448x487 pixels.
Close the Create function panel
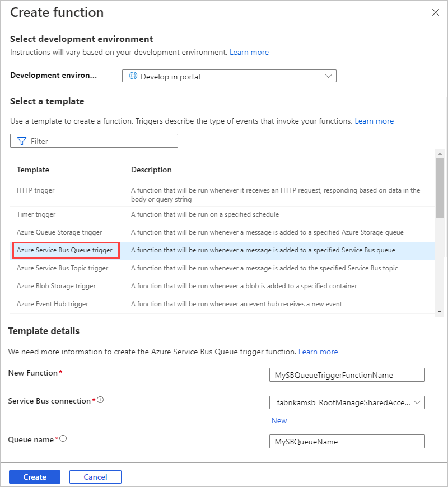tap(436, 12)
